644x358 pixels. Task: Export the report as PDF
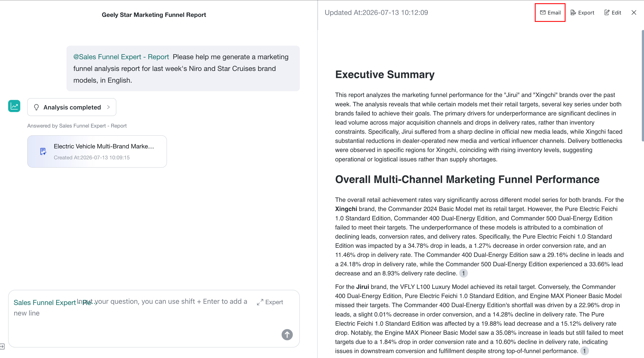[x=582, y=13]
